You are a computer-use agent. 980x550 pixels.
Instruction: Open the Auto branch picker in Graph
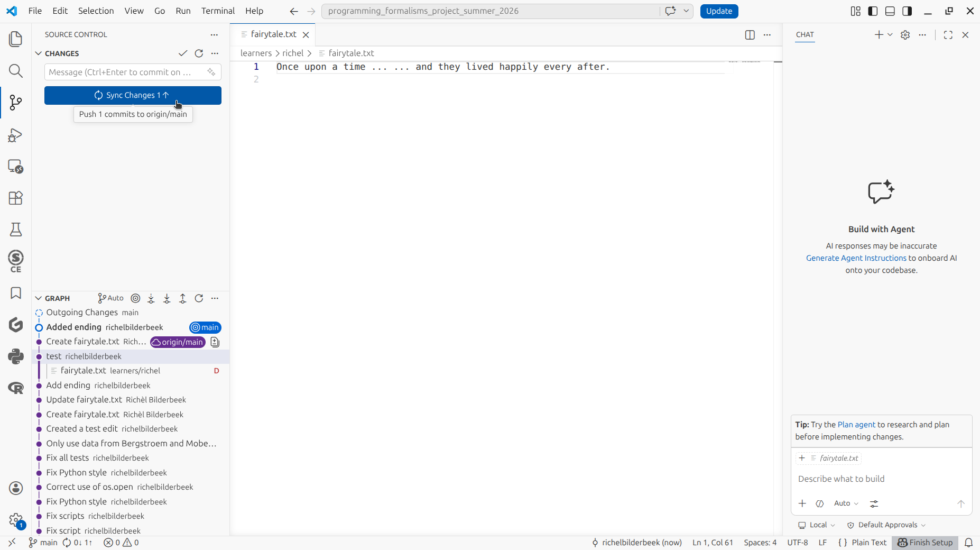110,298
